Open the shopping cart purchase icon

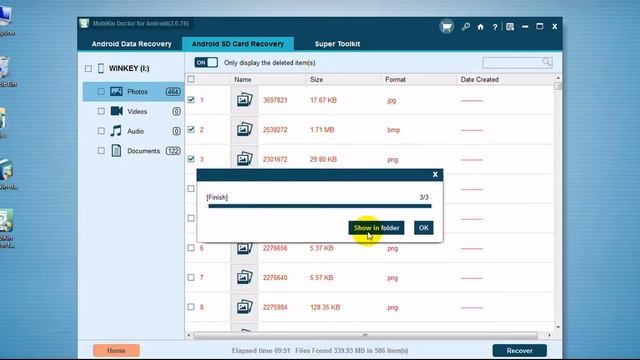(447, 27)
